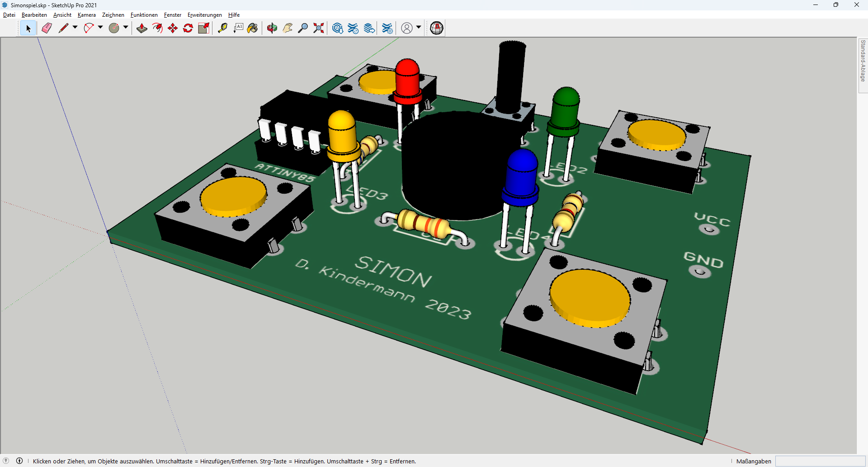
Task: Choose the Text label tool
Action: click(x=238, y=29)
